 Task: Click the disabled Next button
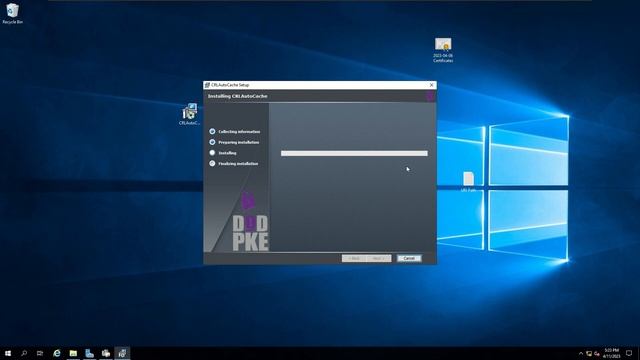point(379,258)
